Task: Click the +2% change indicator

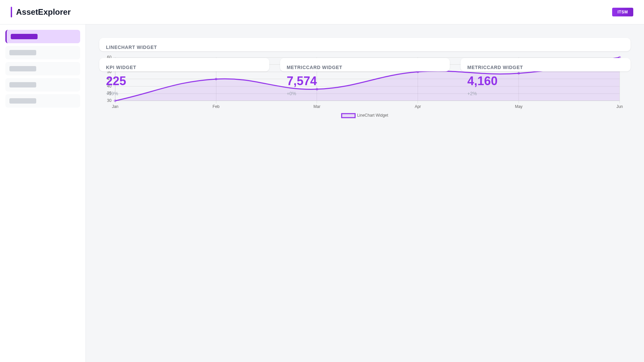Action: pyautogui.click(x=472, y=94)
